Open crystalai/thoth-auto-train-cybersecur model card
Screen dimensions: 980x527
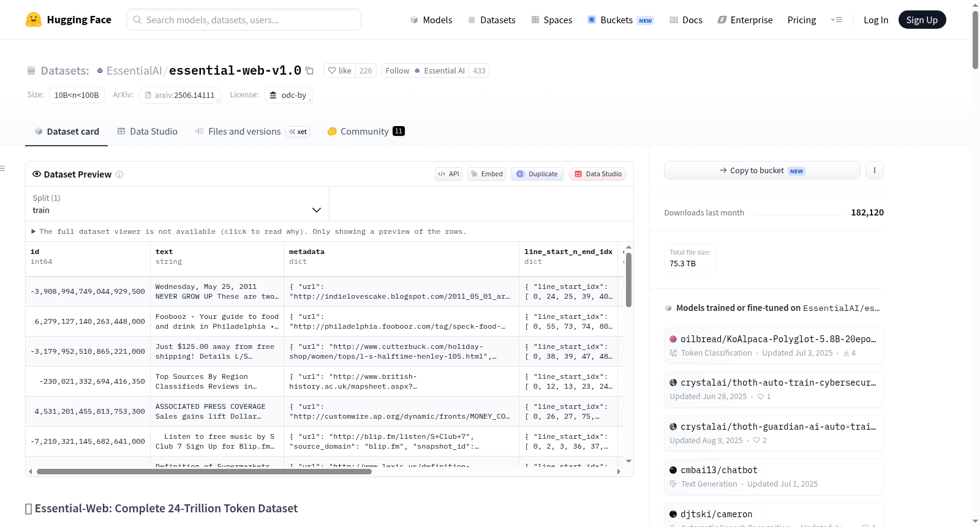click(x=774, y=389)
